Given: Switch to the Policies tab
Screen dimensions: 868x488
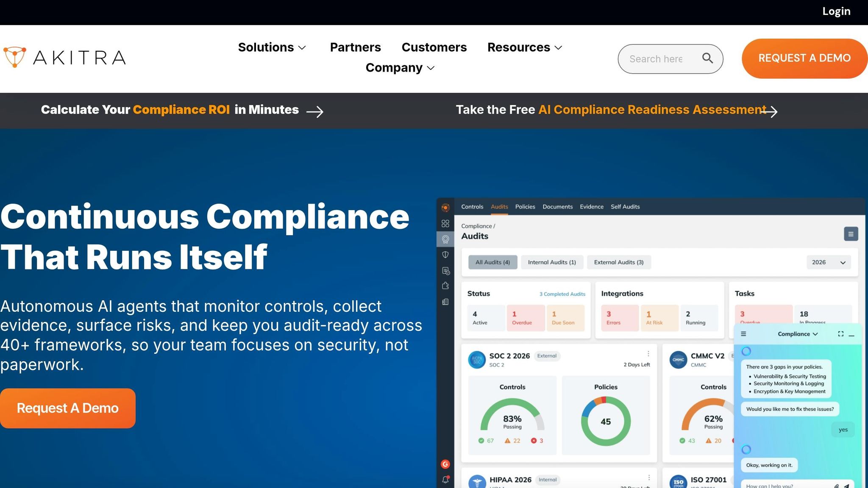Looking at the screenshot, I should [525, 207].
